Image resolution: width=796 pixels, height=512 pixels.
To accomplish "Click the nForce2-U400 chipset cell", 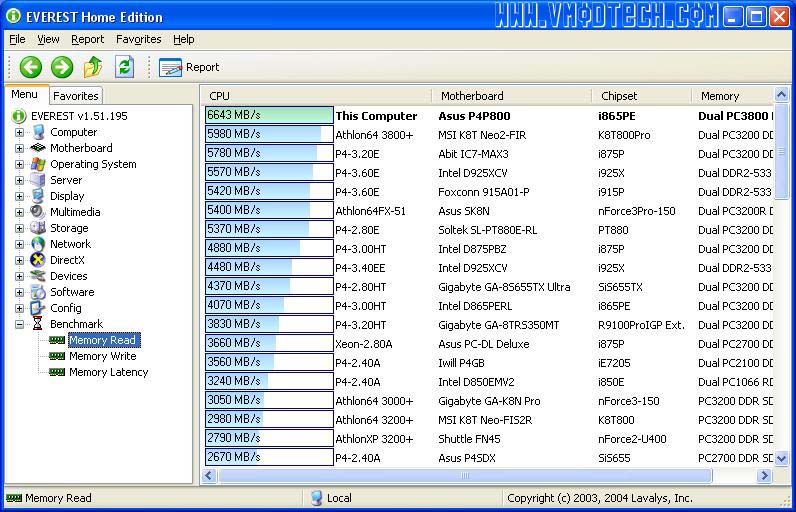I will pyautogui.click(x=632, y=439).
